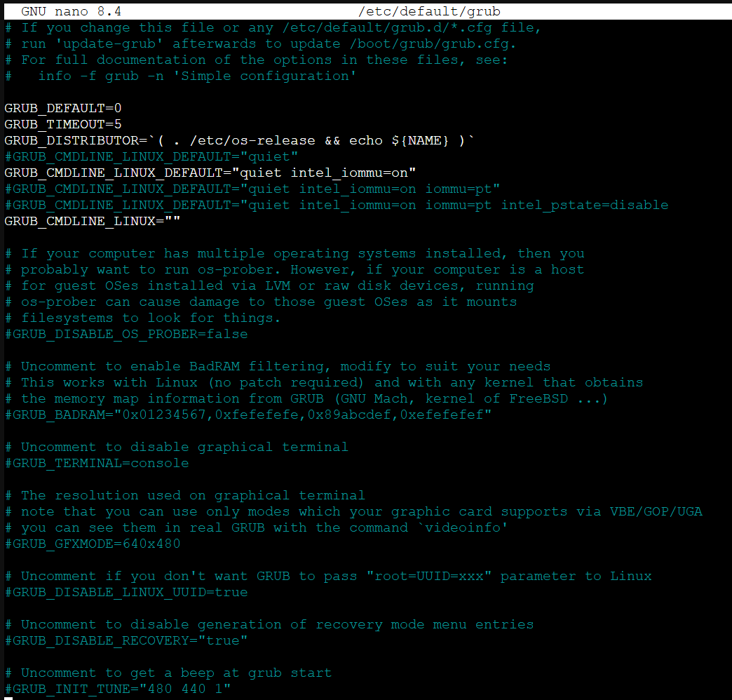Click the #GRUB_DISABLE_OS_PROBER=false line
Image resolution: width=732 pixels, height=700 pixels.
point(126,334)
